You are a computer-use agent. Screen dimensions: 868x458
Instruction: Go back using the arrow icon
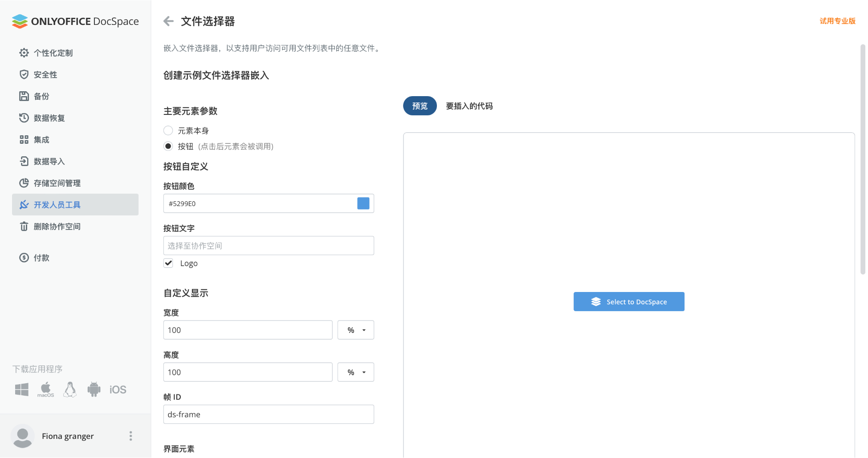coord(168,21)
